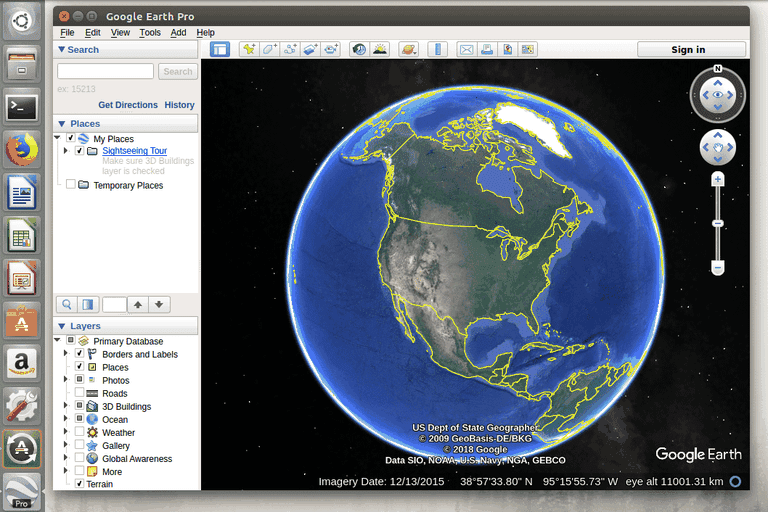Click the Show Ruler icon

click(437, 49)
